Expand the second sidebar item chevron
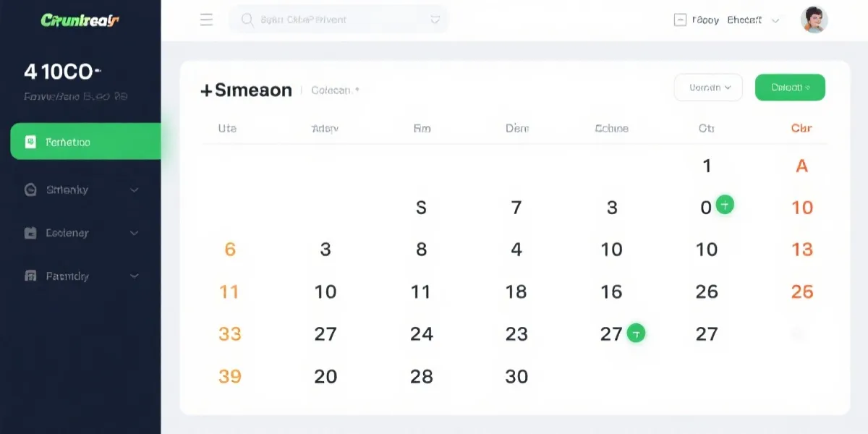This screenshot has width=868, height=434. (x=134, y=190)
